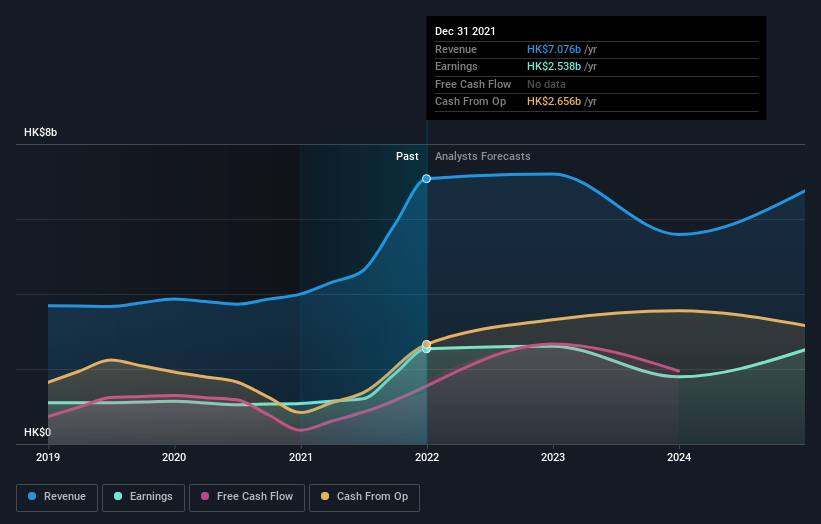Click the Cash From Op row label in the tooltip
Screen dimensions: 821x524
[x=470, y=102]
